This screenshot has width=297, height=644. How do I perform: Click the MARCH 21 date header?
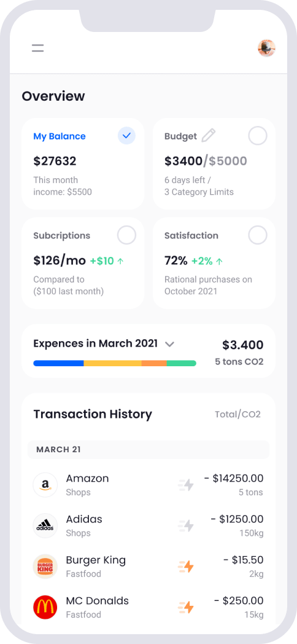(x=148, y=450)
